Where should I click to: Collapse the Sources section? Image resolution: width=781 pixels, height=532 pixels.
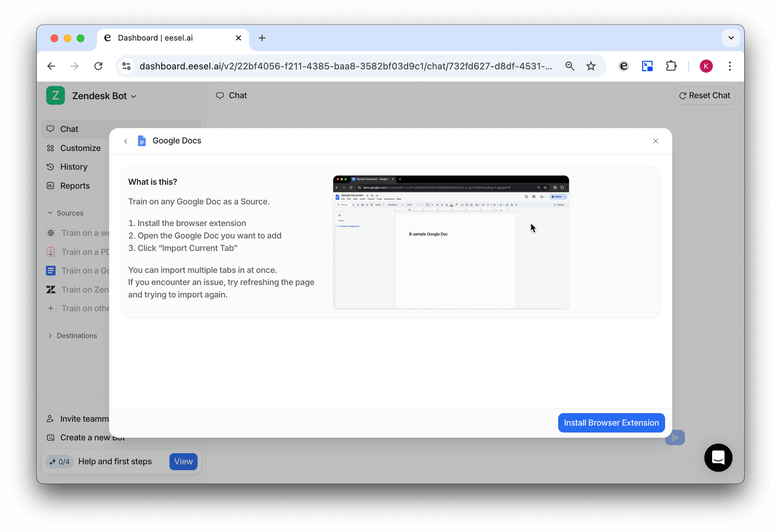[x=65, y=213]
